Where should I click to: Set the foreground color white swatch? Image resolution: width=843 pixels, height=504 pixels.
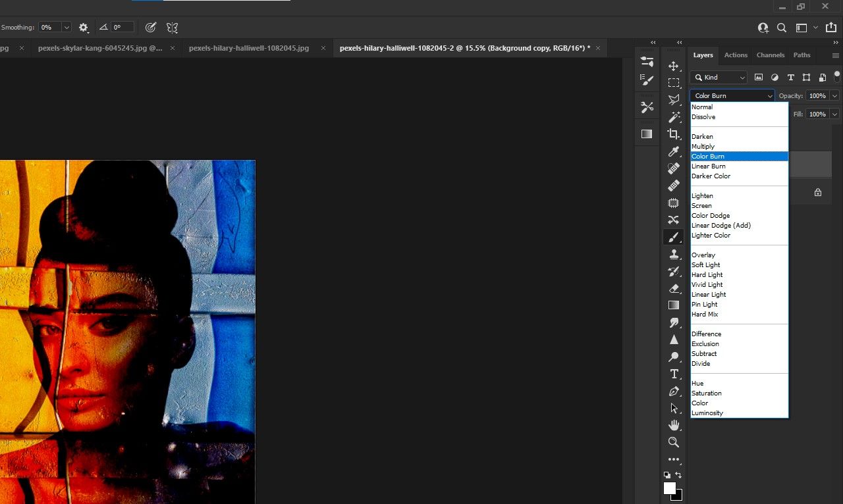click(670, 488)
